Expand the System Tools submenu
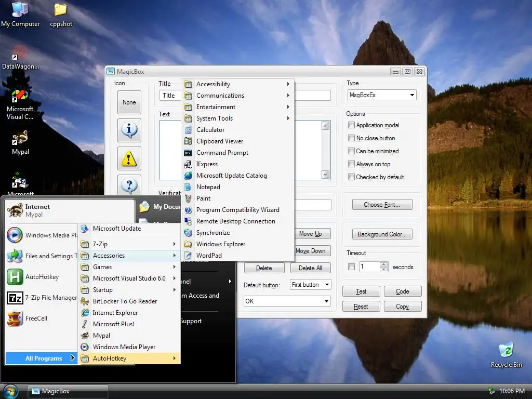 pyautogui.click(x=237, y=118)
